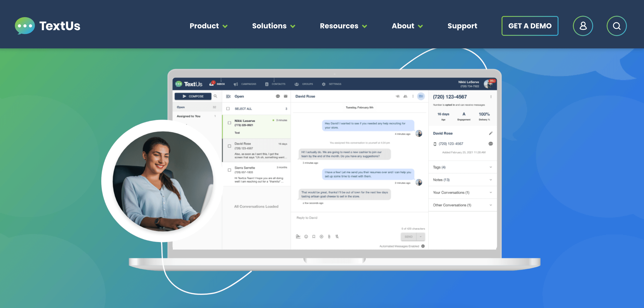Viewport: 644px width, 308px height.
Task: Click the pencil edit icon for David Rose
Action: tap(491, 133)
